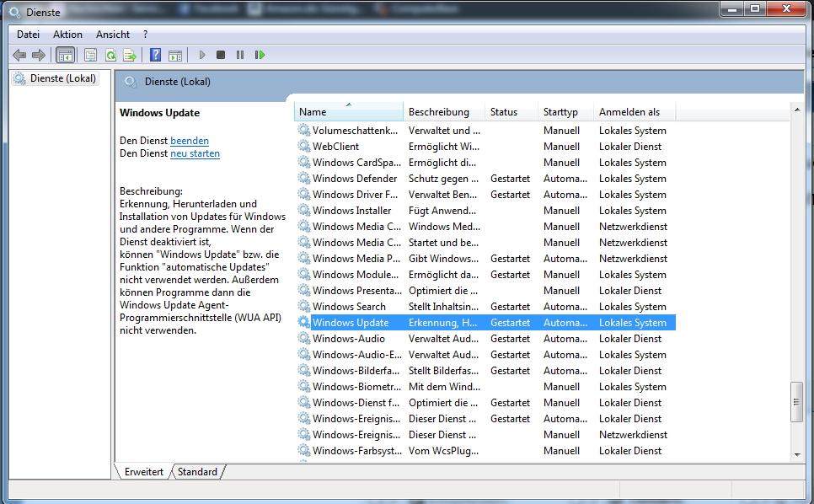
Task: Click the vertical scrollbar thumb
Action: tap(797, 402)
